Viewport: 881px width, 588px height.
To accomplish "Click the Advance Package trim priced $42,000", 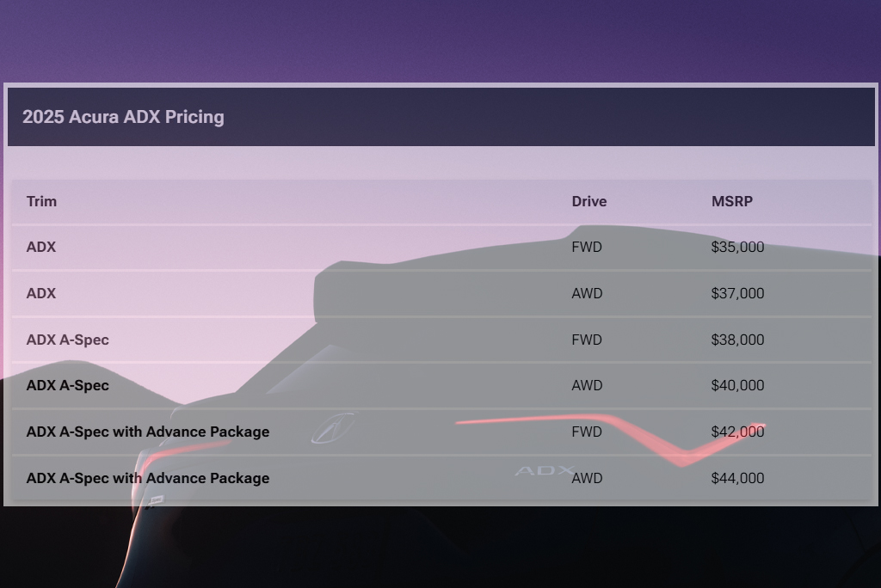I will click(x=147, y=432).
